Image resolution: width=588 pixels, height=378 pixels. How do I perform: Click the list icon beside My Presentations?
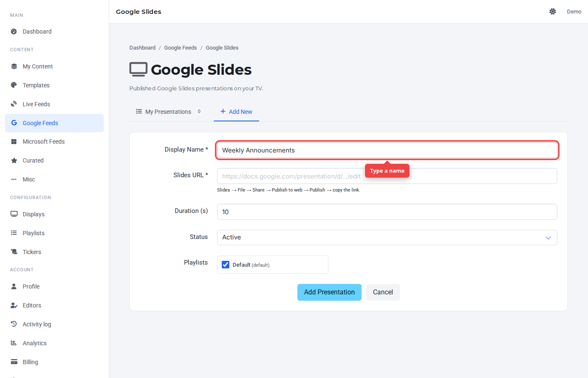(x=139, y=111)
